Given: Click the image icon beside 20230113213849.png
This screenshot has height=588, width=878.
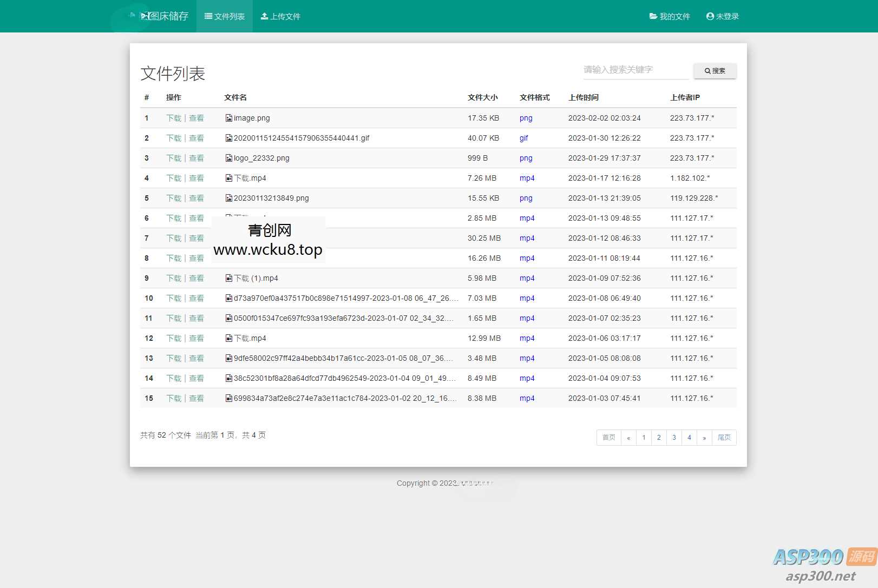Looking at the screenshot, I should (229, 198).
